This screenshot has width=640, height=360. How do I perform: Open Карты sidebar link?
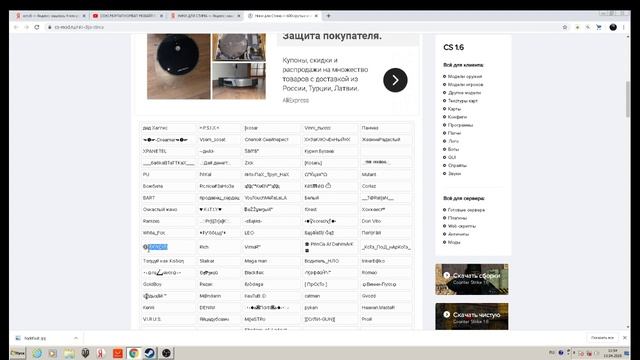pyautogui.click(x=454, y=109)
